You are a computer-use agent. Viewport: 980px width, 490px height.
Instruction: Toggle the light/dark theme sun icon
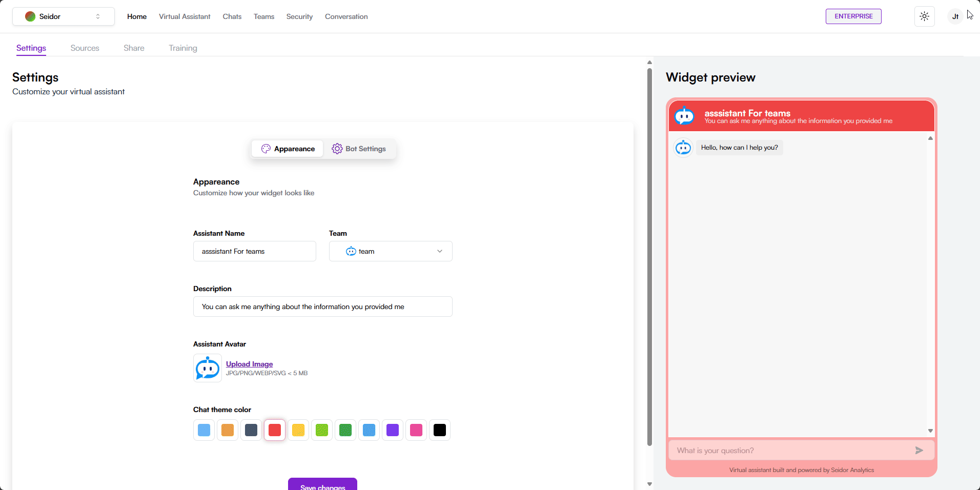click(x=924, y=16)
